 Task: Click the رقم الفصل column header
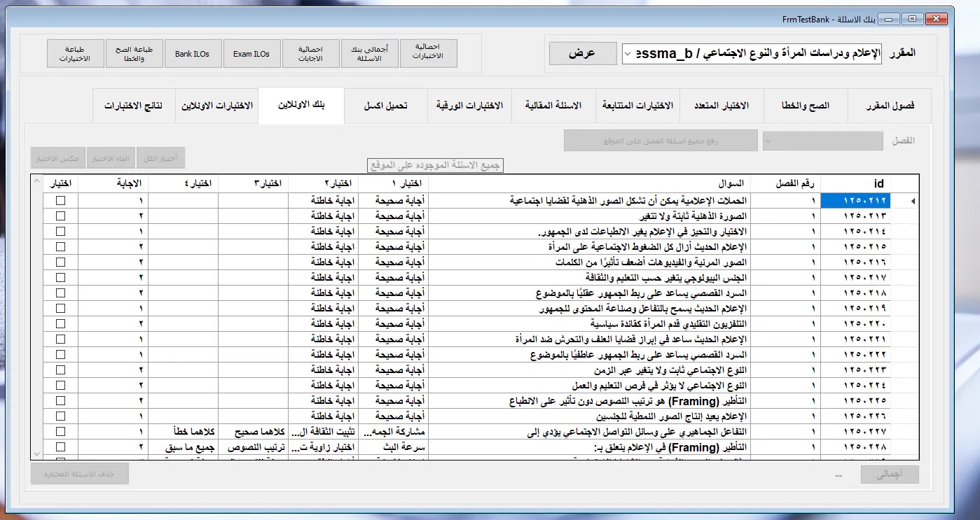[x=785, y=184]
